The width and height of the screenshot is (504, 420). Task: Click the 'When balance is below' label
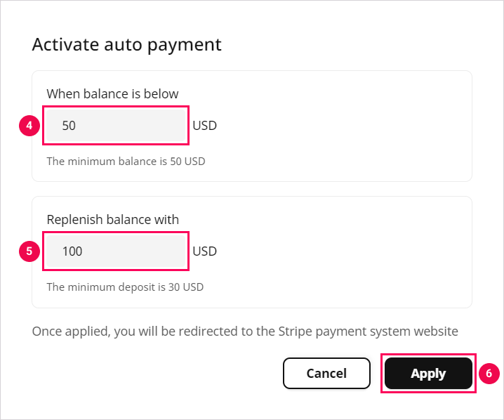pos(112,93)
